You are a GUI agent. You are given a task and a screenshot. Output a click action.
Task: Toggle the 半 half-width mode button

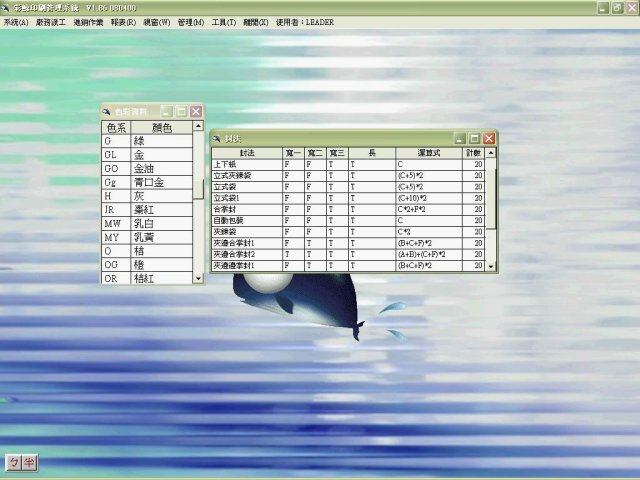[x=30, y=461]
